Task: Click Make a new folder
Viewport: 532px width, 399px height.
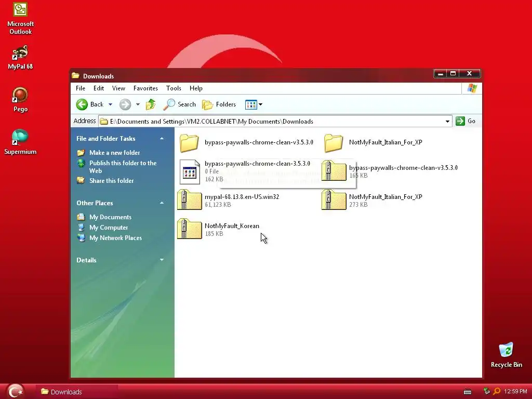Action: tap(115, 153)
